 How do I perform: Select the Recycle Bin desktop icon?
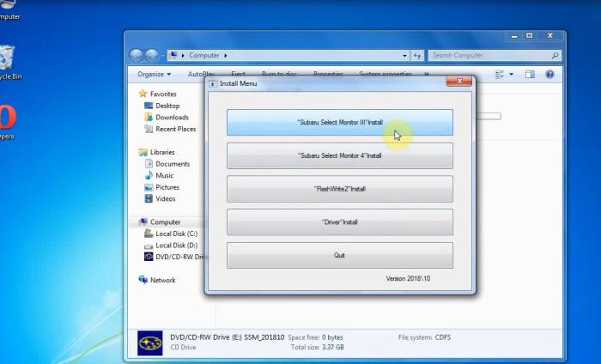[9, 63]
